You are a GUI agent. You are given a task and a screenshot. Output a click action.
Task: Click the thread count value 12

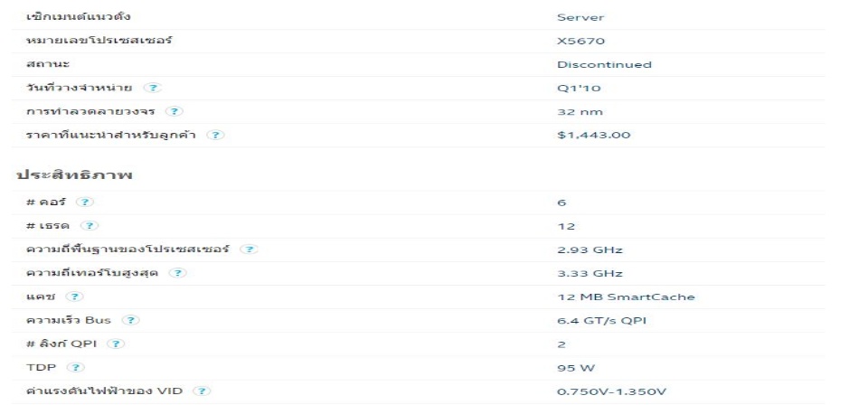[x=566, y=226]
